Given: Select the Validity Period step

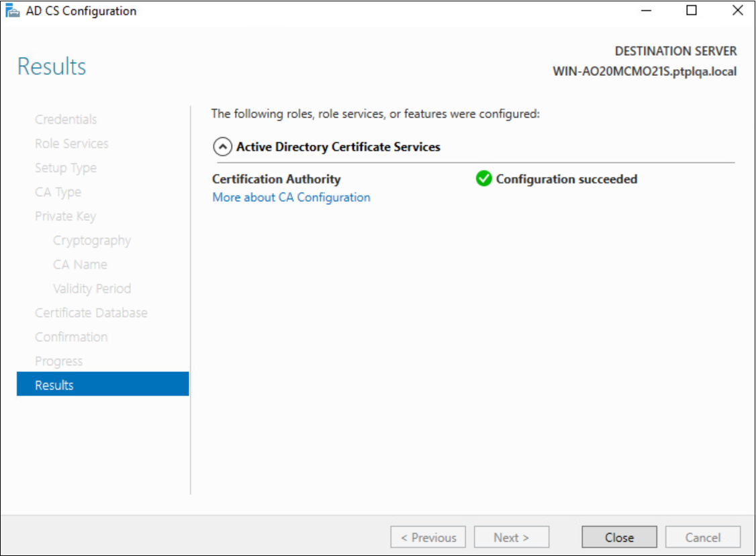Looking at the screenshot, I should click(x=92, y=289).
